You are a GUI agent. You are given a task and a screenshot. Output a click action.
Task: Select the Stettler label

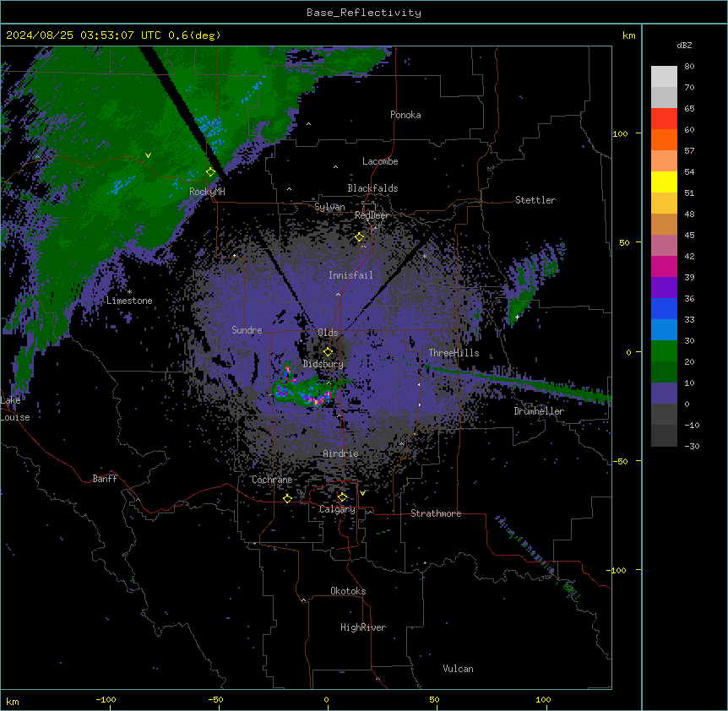pyautogui.click(x=535, y=200)
